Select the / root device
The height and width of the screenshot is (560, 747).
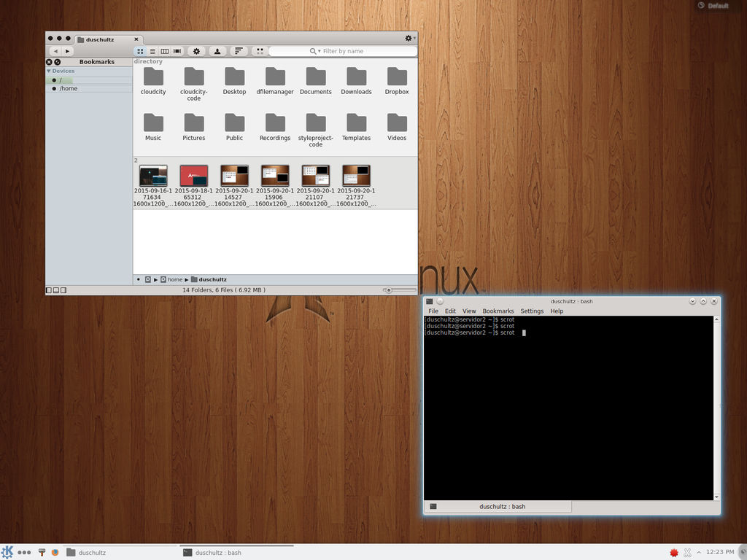point(89,80)
